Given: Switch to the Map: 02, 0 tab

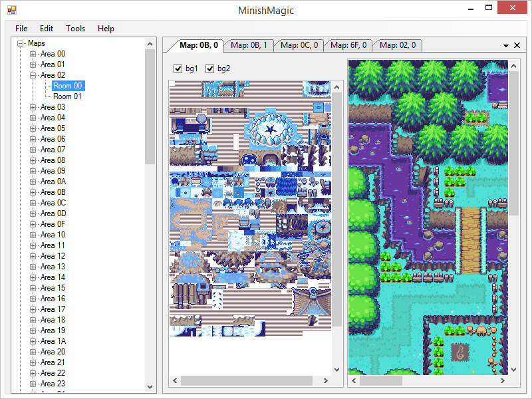Looking at the screenshot, I should tap(398, 45).
